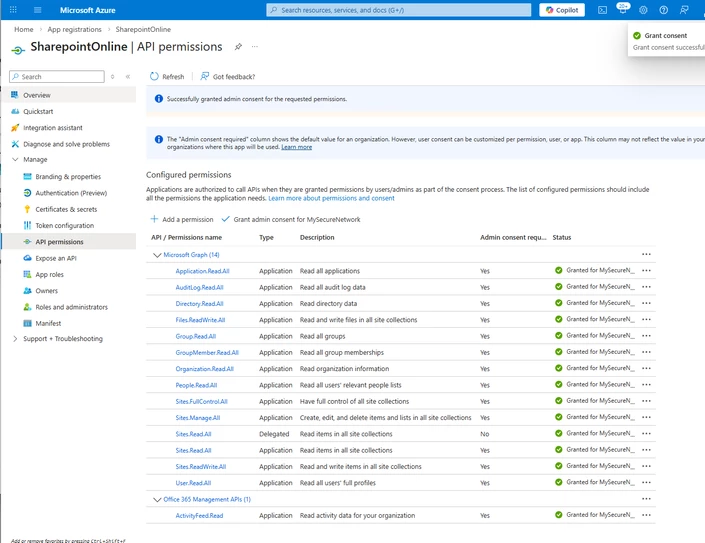
Task: Open Cloud Shell icon in top bar
Action: (x=602, y=10)
